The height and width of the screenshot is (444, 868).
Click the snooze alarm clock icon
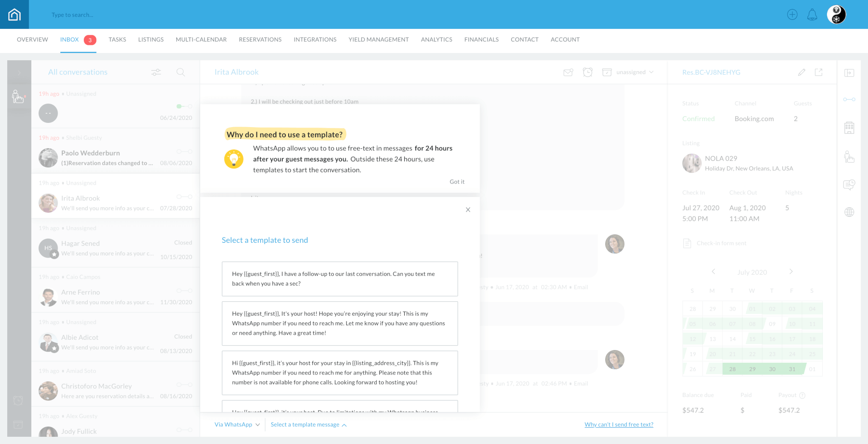pyautogui.click(x=587, y=72)
